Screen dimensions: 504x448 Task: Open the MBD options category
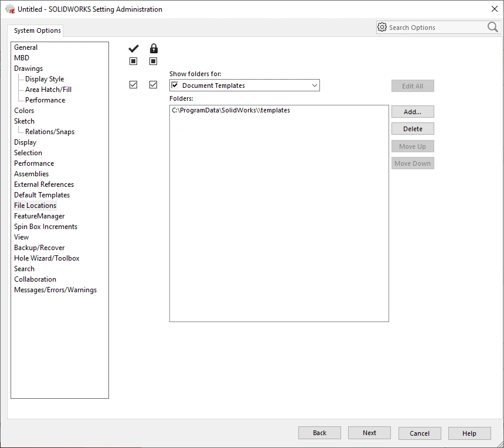[22, 58]
